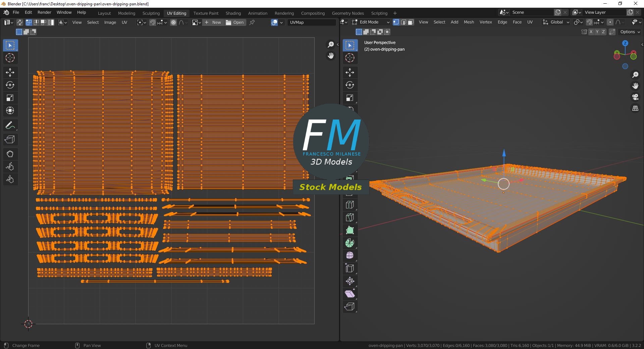Viewport: 644px width, 349px height.
Task: Select the Shear tool in 3D viewport
Action: point(350,294)
